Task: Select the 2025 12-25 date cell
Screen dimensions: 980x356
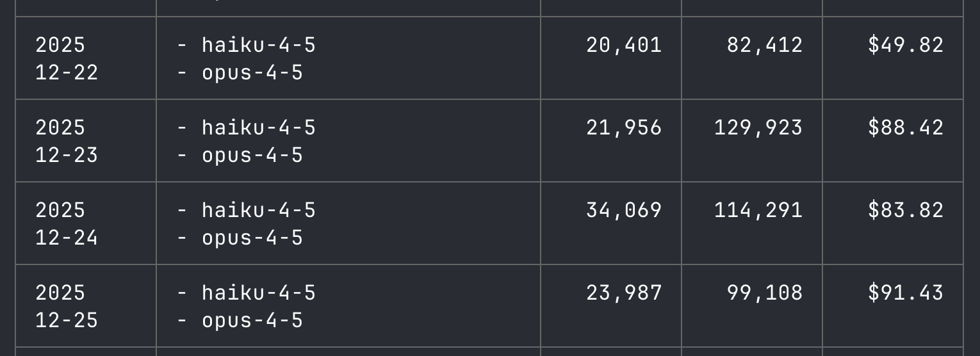Action: 67,306
